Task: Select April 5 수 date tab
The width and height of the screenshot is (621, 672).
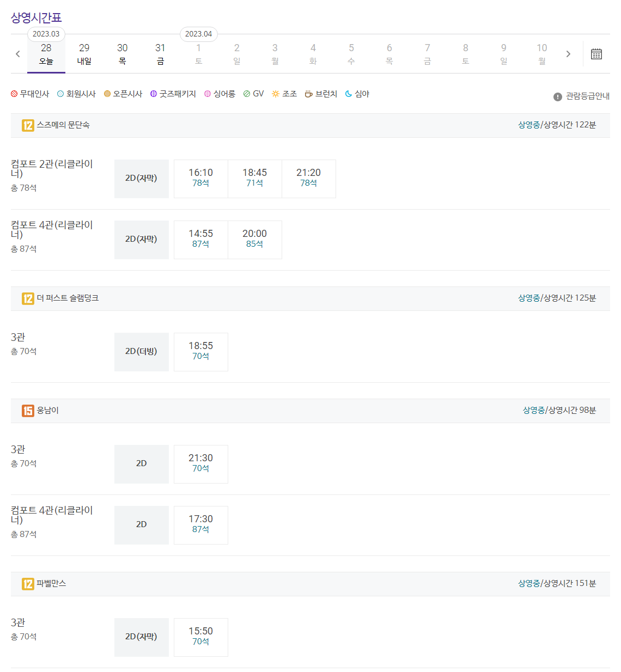Action: [x=351, y=54]
